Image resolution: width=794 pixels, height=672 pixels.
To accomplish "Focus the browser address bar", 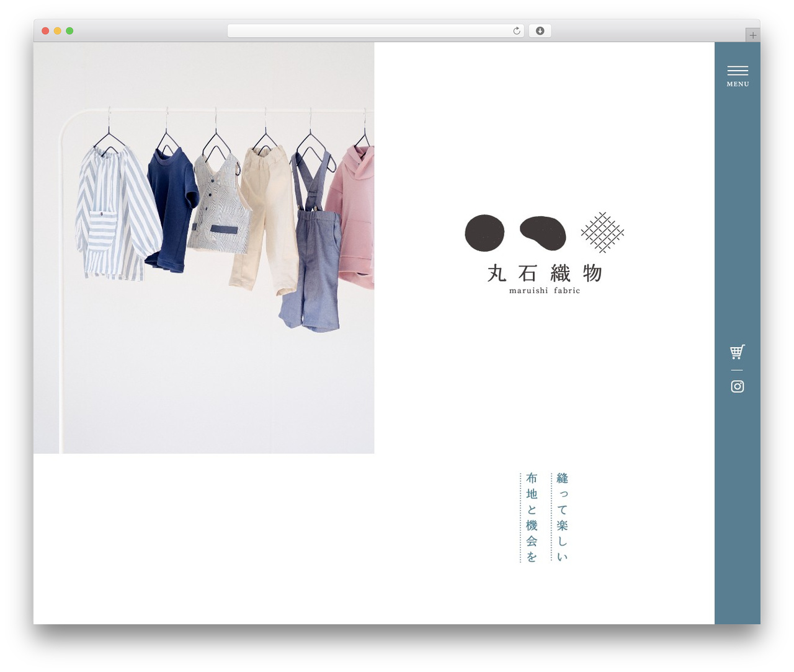I will (x=375, y=31).
